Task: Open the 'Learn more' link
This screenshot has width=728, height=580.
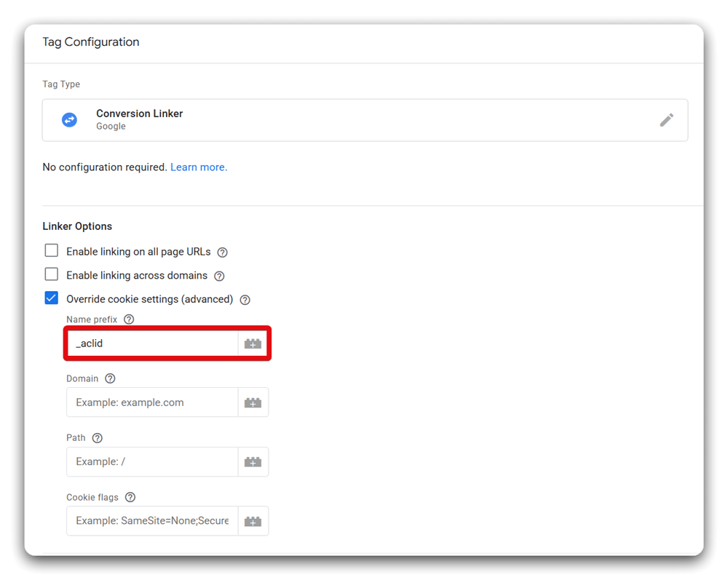Action: click(x=198, y=167)
